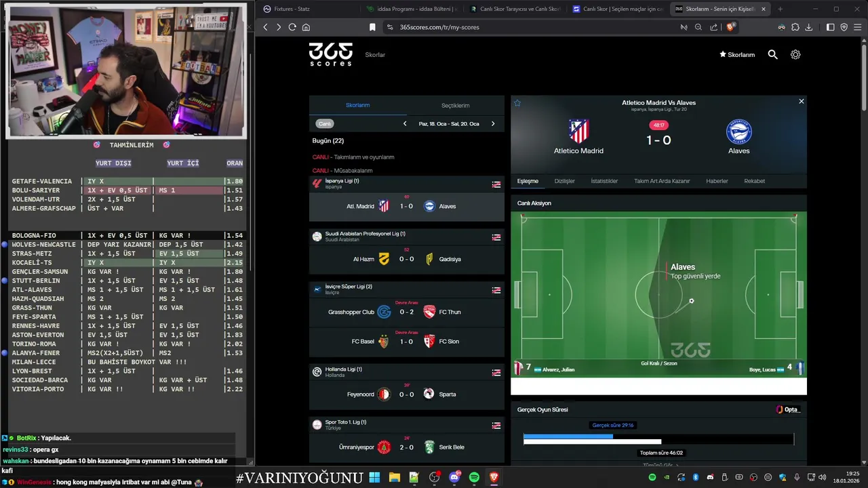868x488 pixels.
Task: Open Brave browser taskbar icon
Action: coord(494,477)
